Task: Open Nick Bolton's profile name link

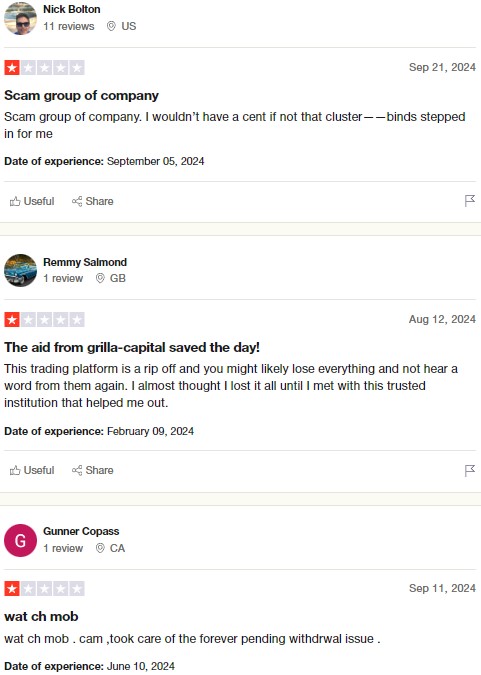Action: pyautogui.click(x=71, y=9)
